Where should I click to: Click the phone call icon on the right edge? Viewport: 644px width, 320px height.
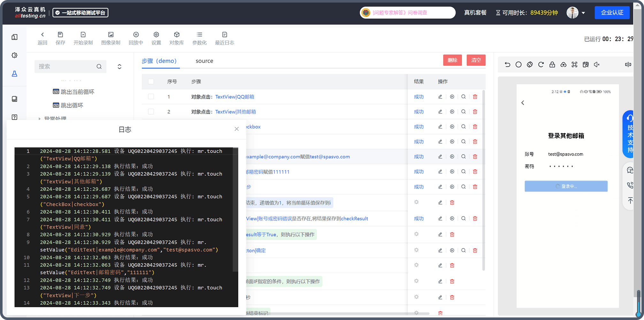point(630,185)
